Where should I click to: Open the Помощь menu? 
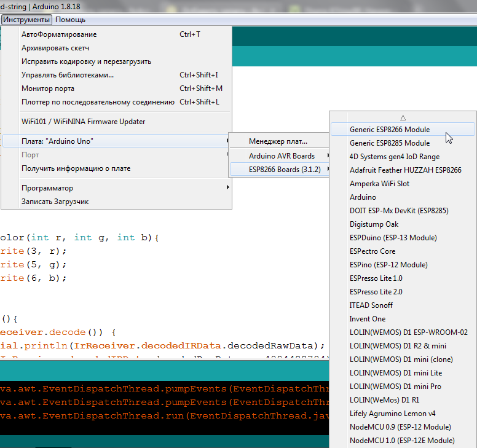coord(70,20)
